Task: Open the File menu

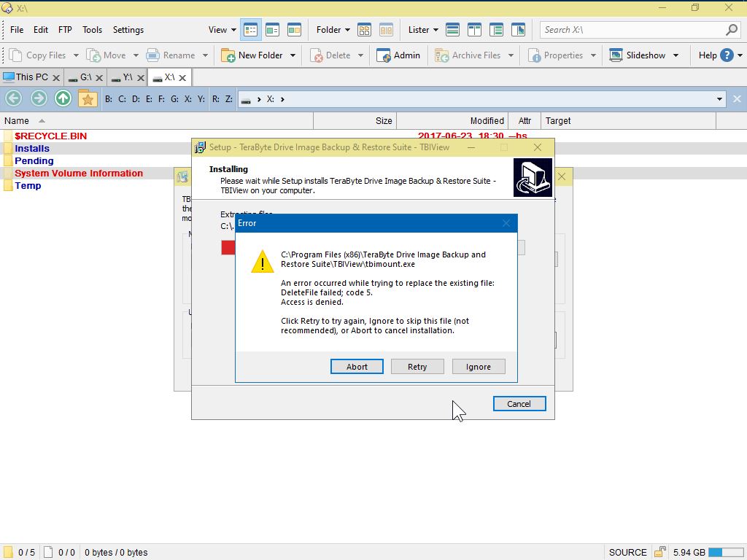Action: [17, 29]
